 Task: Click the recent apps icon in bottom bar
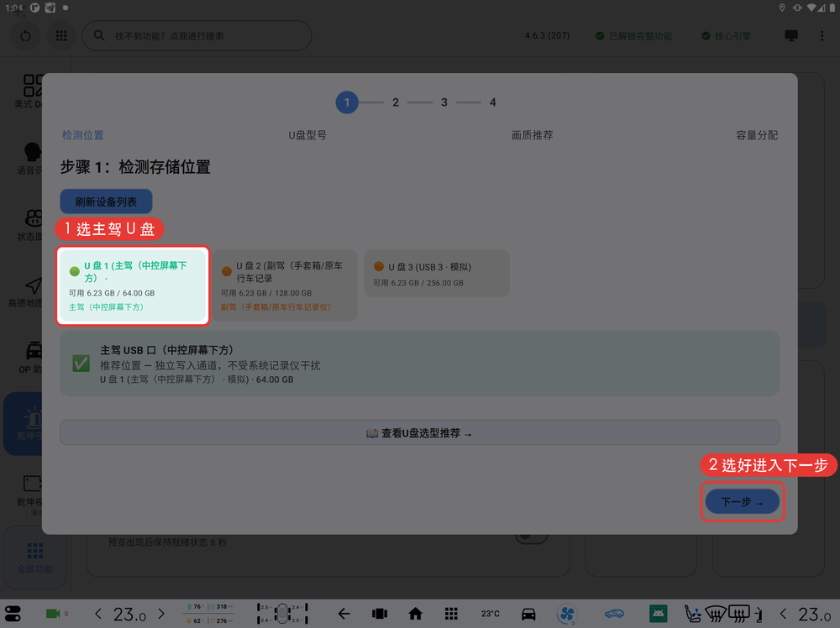point(380,614)
